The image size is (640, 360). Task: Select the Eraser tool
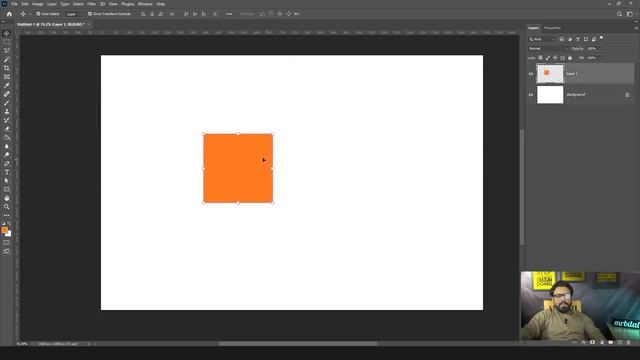(x=7, y=129)
